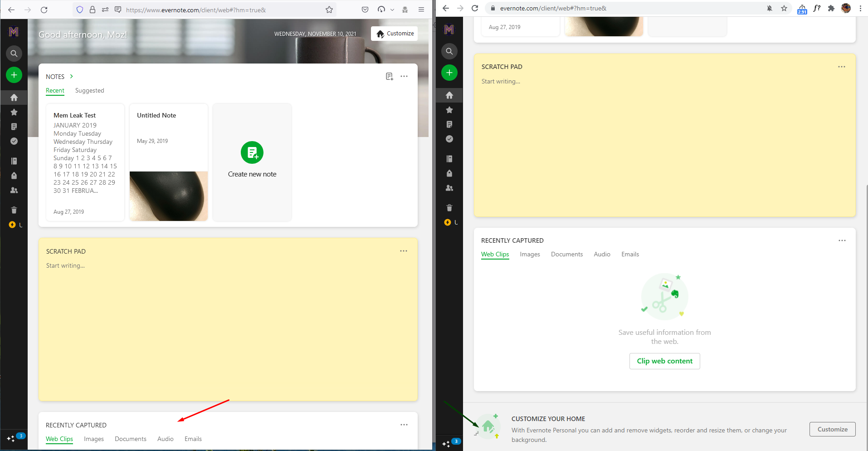
Task: Click the Chrome address bar URL
Action: tap(553, 8)
